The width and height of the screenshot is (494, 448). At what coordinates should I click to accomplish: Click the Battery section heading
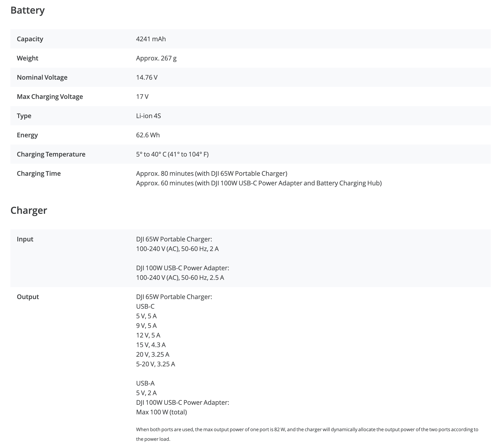27,10
